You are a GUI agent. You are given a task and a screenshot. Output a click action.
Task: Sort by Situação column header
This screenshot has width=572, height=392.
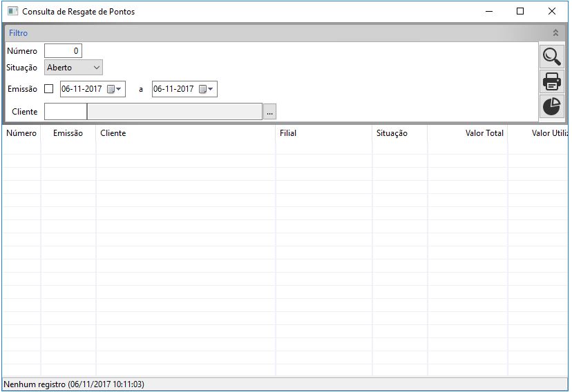tap(400, 133)
